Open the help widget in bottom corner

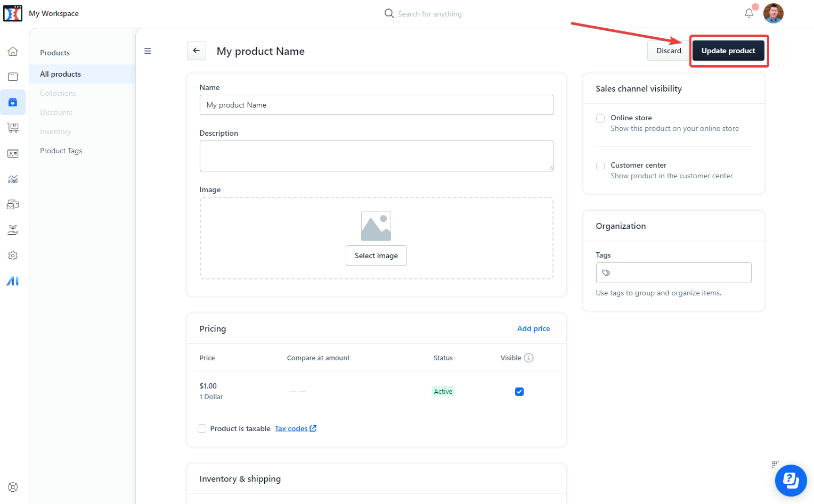[791, 481]
